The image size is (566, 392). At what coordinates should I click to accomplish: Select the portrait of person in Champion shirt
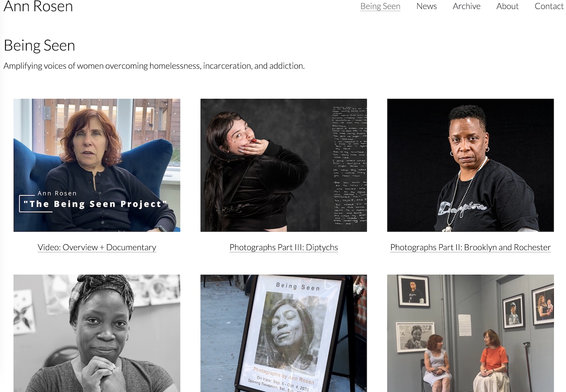[470, 165]
